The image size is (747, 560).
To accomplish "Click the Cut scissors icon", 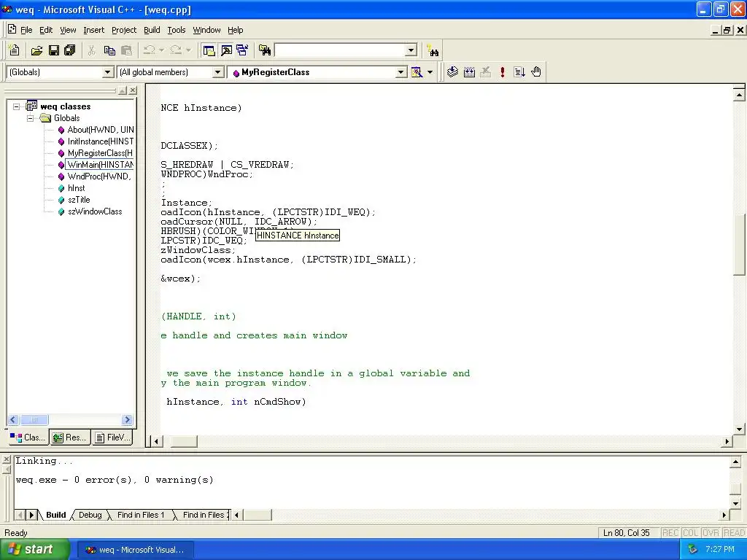I will click(92, 50).
